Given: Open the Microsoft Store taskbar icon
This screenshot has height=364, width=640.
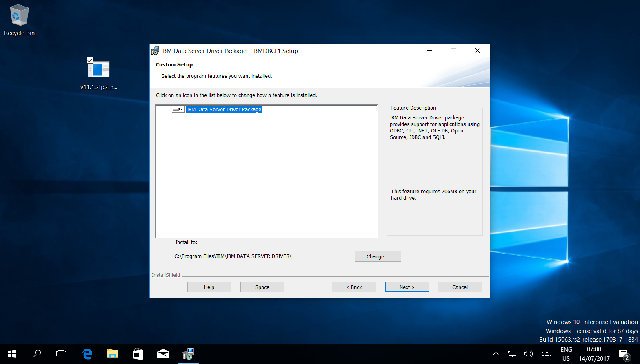Looking at the screenshot, I should [x=138, y=353].
